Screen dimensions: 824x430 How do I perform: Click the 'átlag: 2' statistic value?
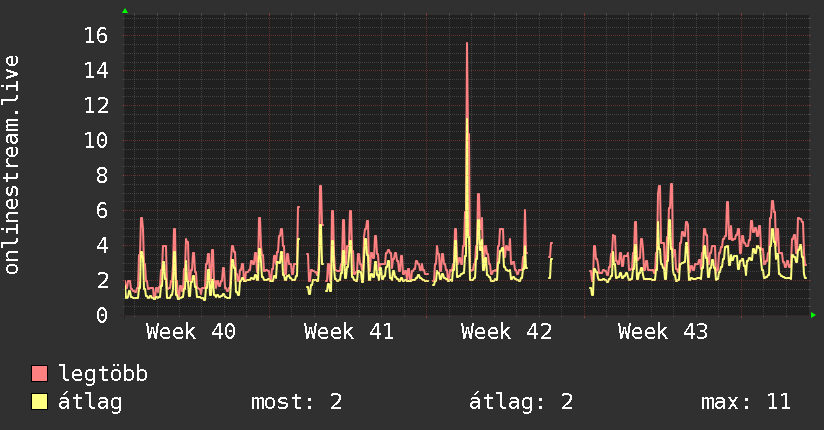(x=520, y=402)
